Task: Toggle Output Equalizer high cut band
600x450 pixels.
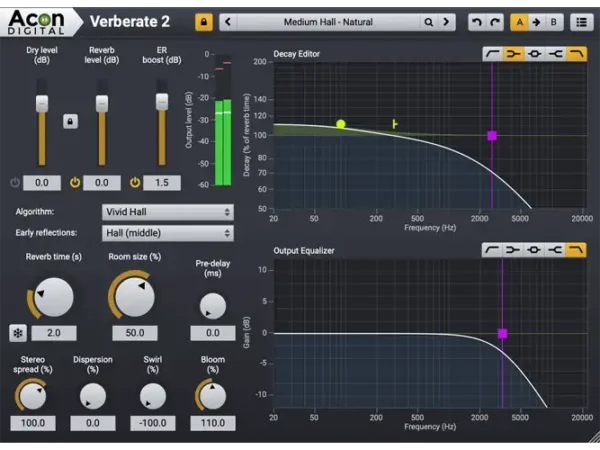Action: 576,250
